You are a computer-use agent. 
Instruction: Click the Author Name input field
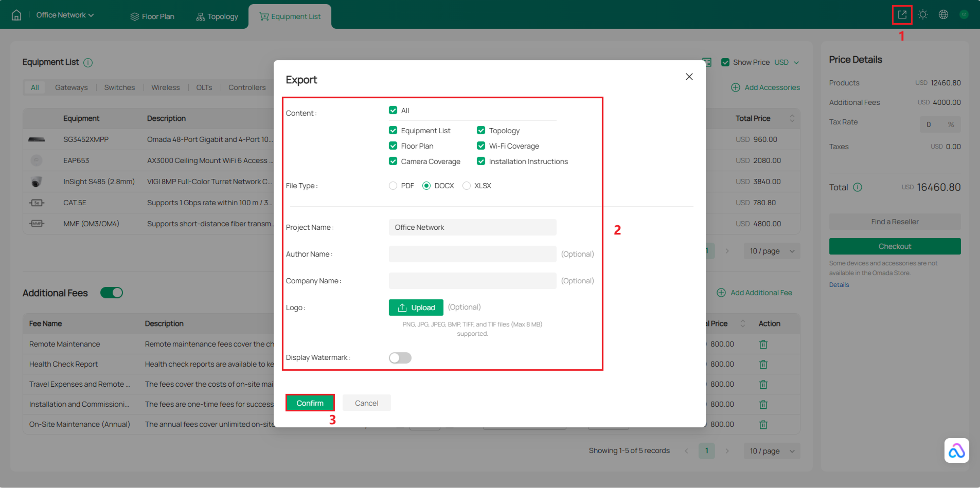click(473, 254)
